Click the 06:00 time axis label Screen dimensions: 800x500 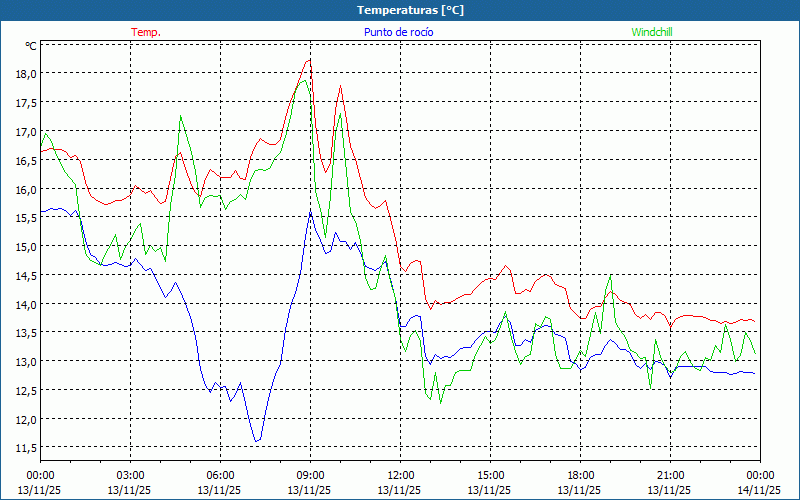[220, 475]
